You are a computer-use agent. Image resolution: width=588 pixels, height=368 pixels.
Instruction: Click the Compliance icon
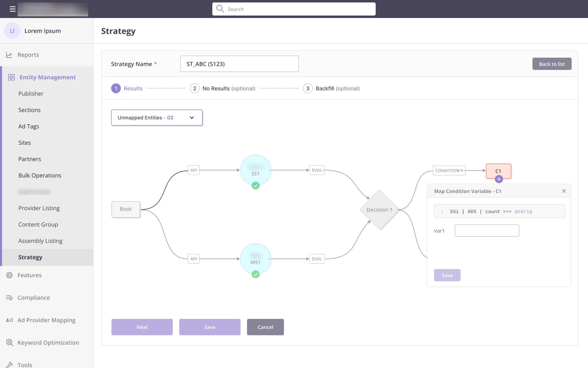coord(9,298)
